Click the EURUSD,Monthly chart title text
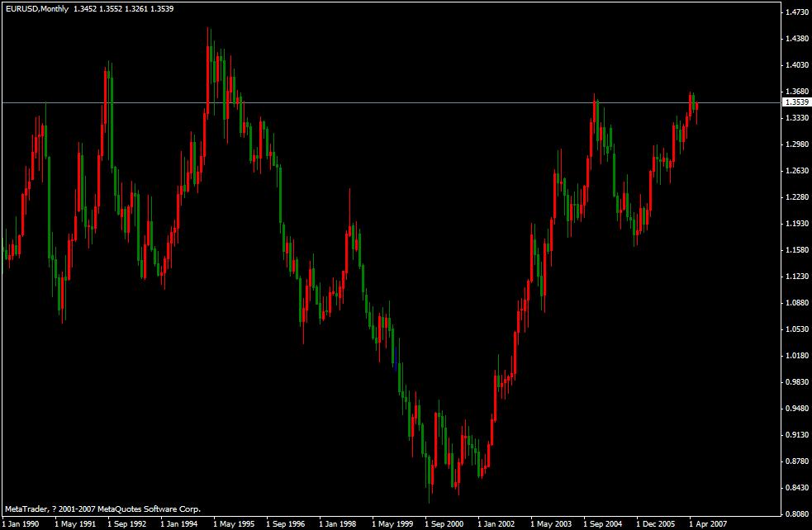812x530 pixels. point(36,8)
